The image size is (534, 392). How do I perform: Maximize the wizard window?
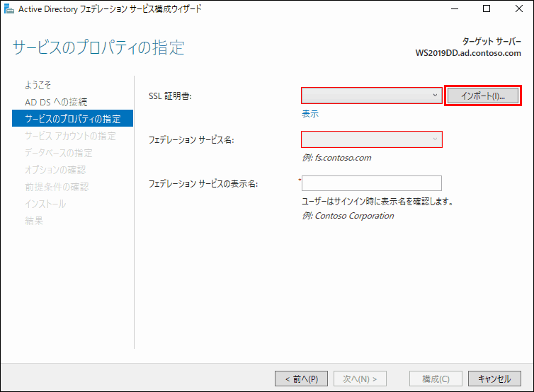point(487,9)
